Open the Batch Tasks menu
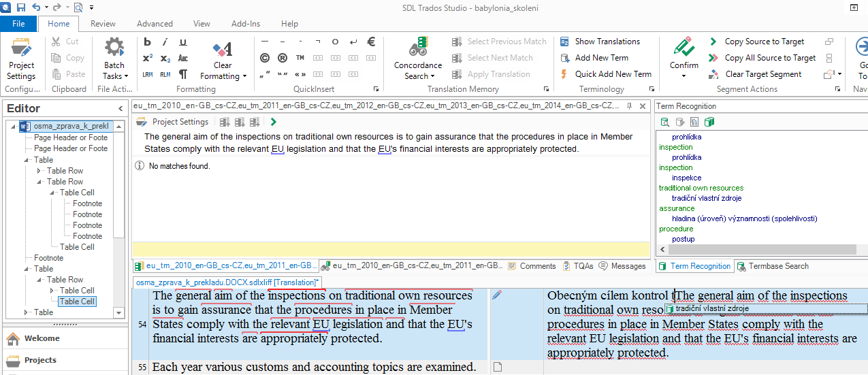This screenshot has width=868, height=375. [114, 59]
